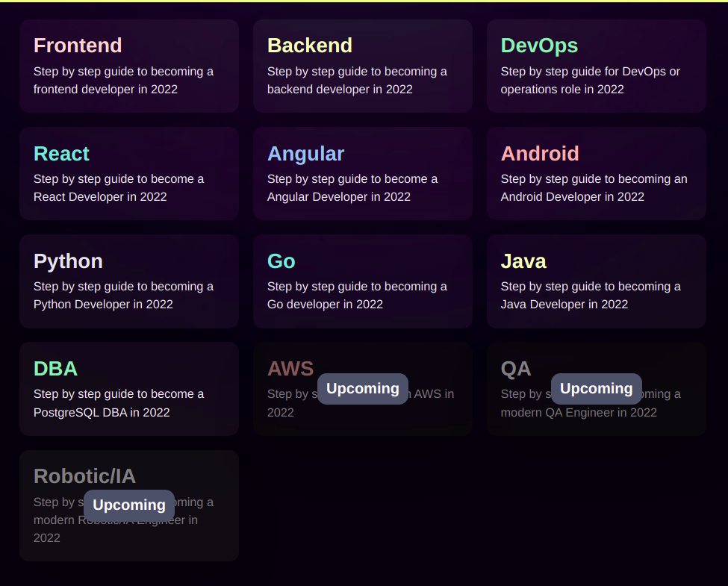Select the React developer guide
The image size is (728, 586).
coord(128,173)
